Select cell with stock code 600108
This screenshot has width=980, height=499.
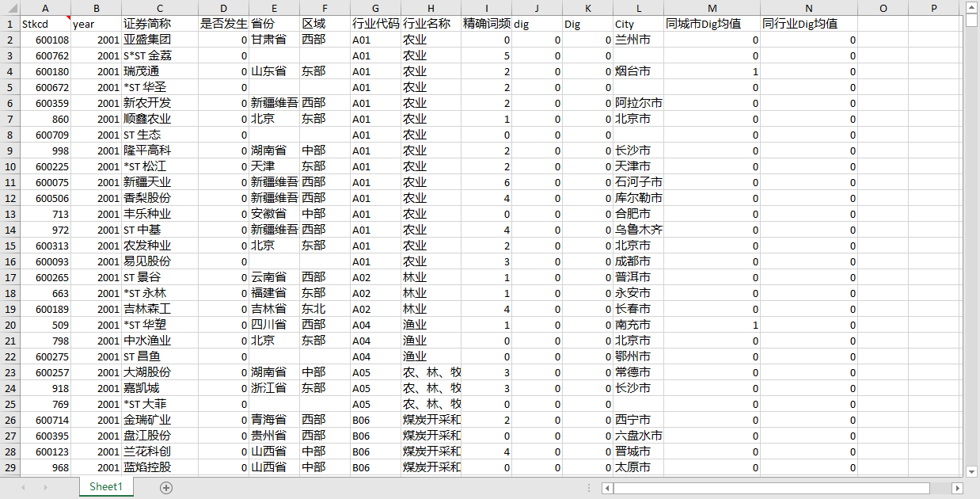(45, 40)
